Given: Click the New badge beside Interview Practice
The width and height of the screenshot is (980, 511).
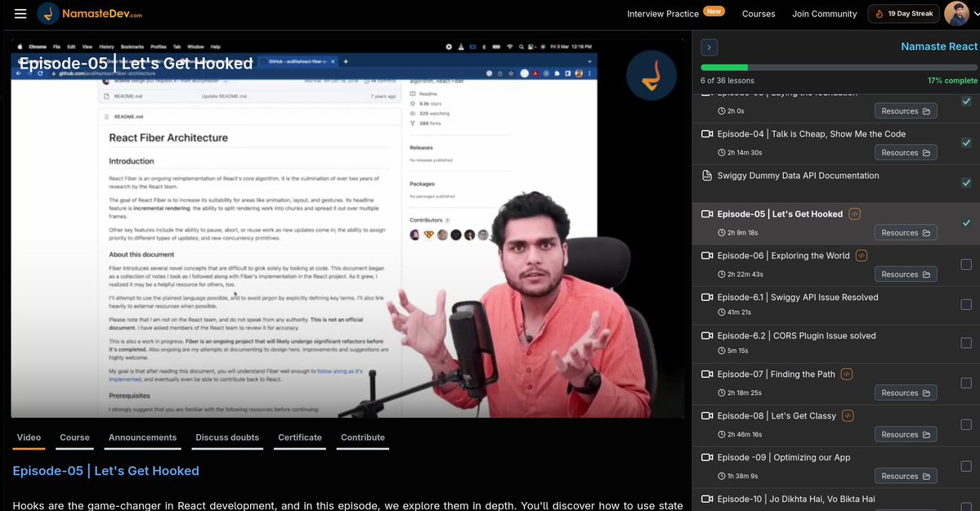Looking at the screenshot, I should point(714,11).
